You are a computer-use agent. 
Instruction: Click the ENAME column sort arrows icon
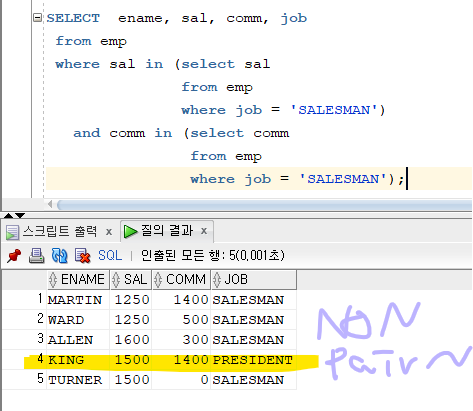click(x=53, y=280)
